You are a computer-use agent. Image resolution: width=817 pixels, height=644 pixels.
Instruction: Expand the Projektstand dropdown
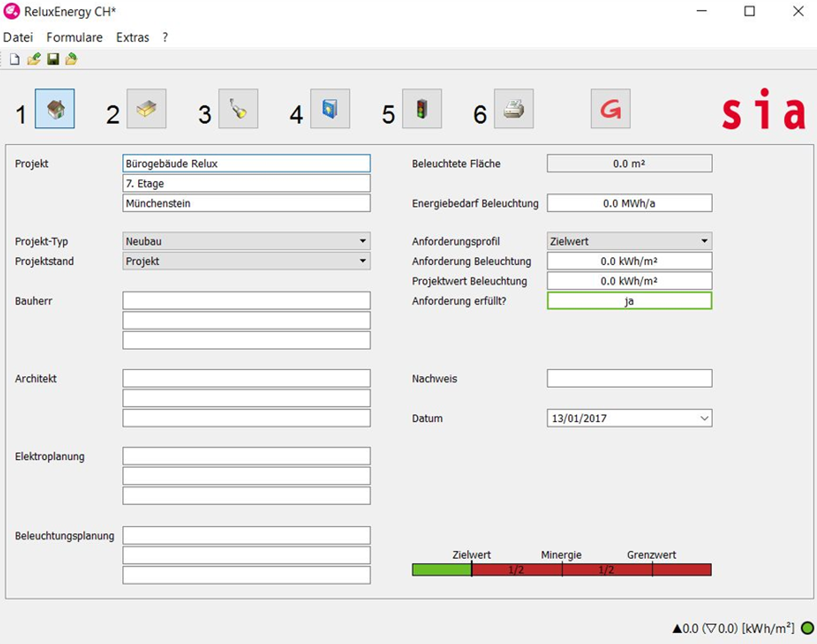coord(363,260)
